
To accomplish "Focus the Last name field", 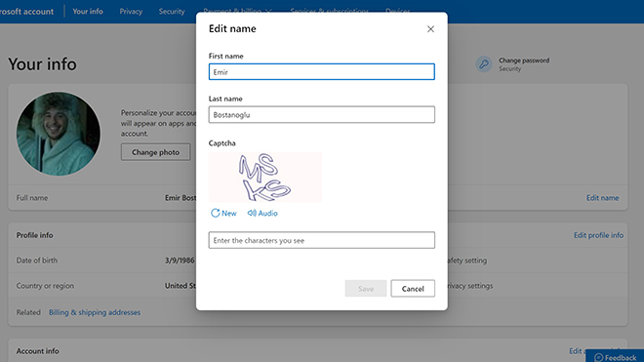I will (322, 114).
